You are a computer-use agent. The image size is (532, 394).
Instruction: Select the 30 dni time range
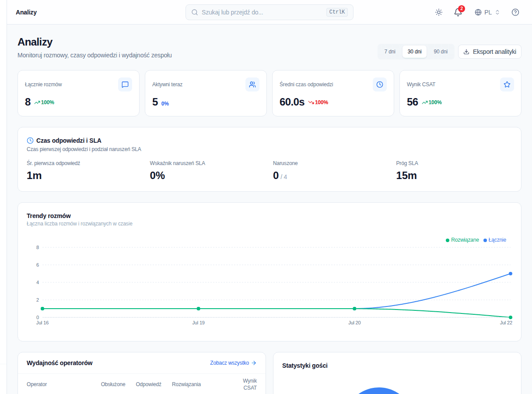(x=414, y=52)
